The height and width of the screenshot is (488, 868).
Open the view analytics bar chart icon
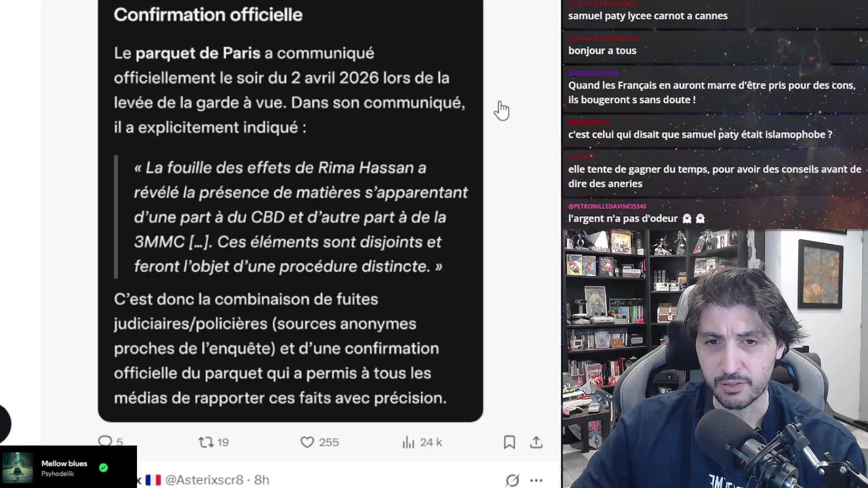408,442
